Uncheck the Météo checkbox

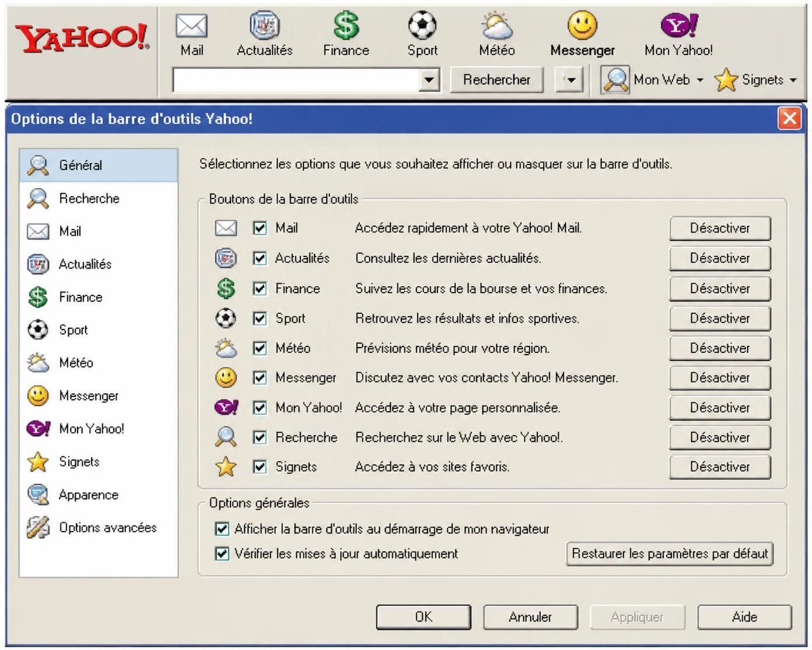pos(260,348)
